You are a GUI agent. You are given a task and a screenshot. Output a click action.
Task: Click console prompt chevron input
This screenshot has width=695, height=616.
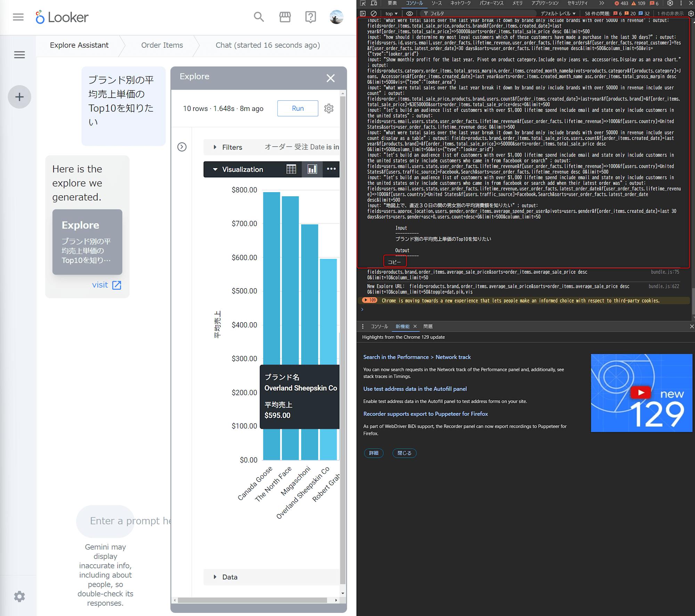click(x=362, y=309)
